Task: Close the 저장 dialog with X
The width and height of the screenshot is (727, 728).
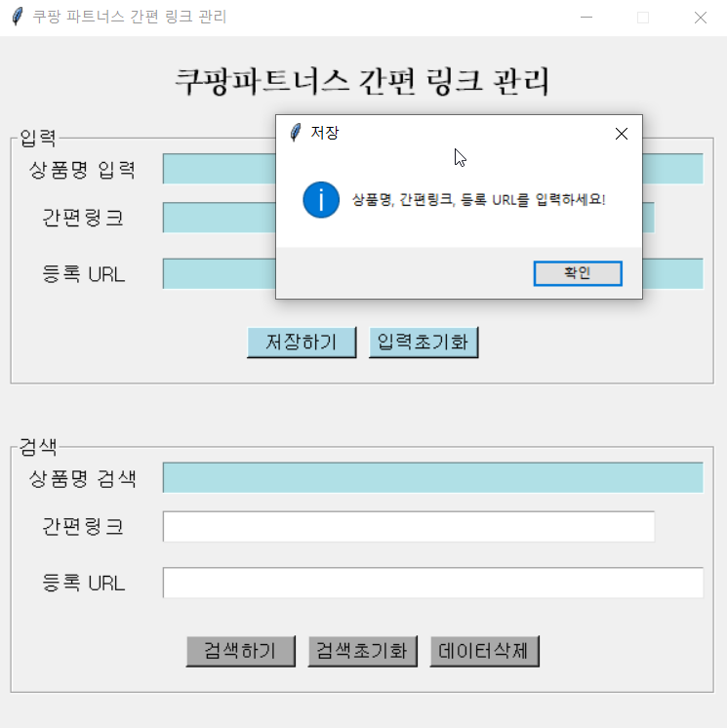Action: (622, 134)
